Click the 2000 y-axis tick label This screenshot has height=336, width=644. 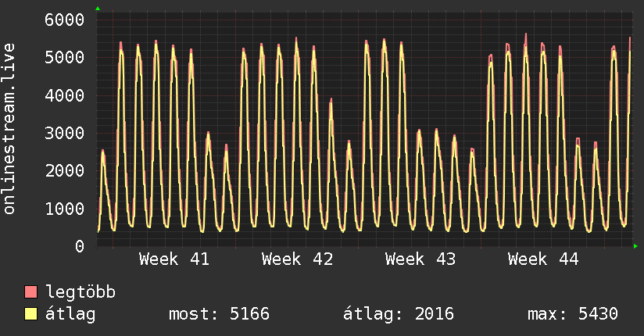coord(65,171)
